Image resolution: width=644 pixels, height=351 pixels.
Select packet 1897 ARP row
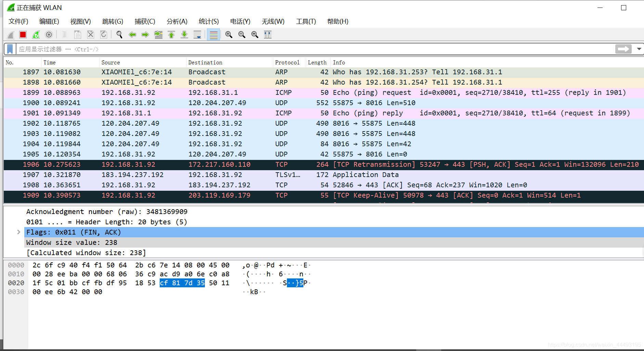click(x=324, y=72)
